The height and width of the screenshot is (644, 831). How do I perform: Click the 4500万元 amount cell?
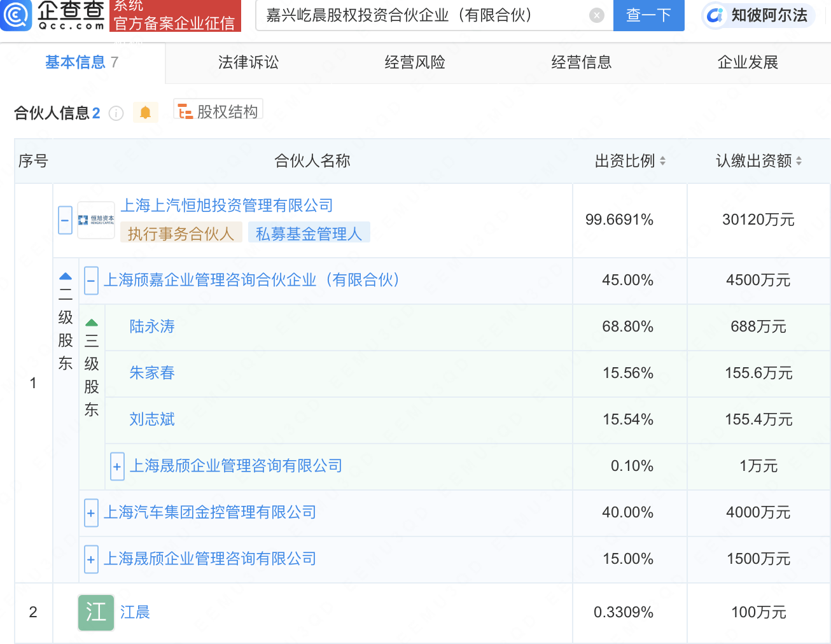click(x=758, y=280)
